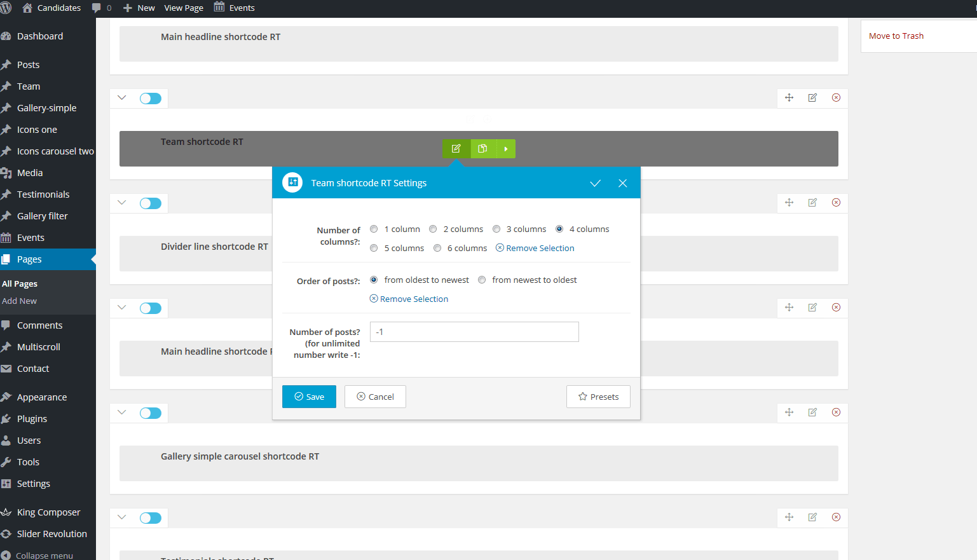Collapse the Divider line shortcode row
The width and height of the screenshot is (977, 560).
pos(122,203)
